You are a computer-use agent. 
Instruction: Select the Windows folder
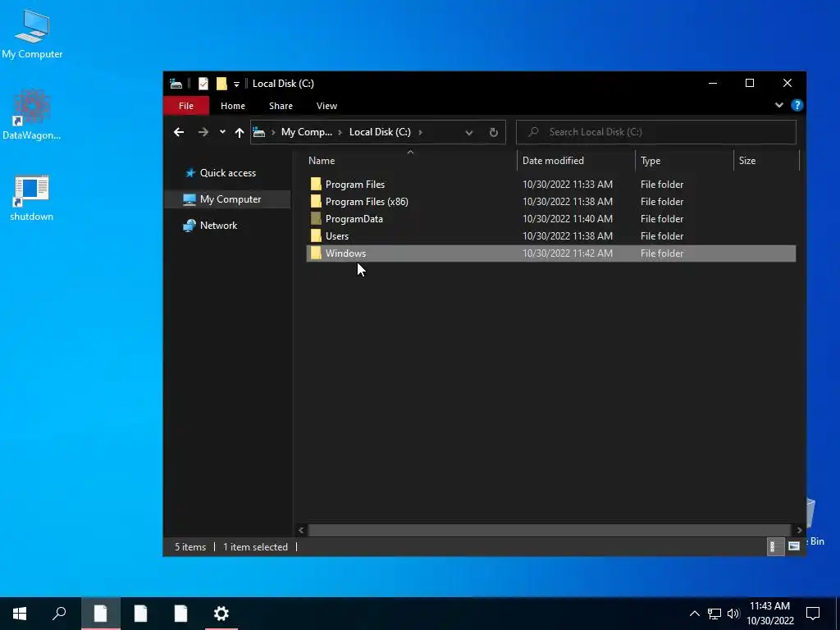click(550, 253)
